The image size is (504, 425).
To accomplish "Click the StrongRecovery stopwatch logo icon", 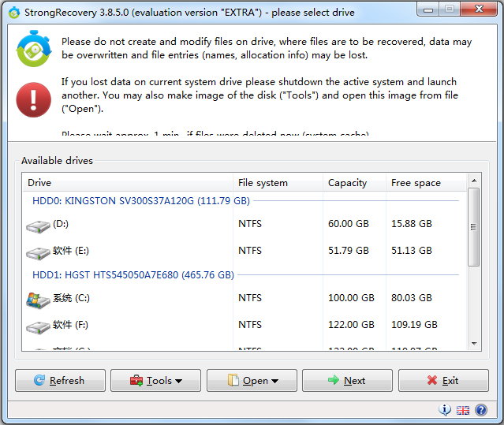I will pyautogui.click(x=34, y=49).
